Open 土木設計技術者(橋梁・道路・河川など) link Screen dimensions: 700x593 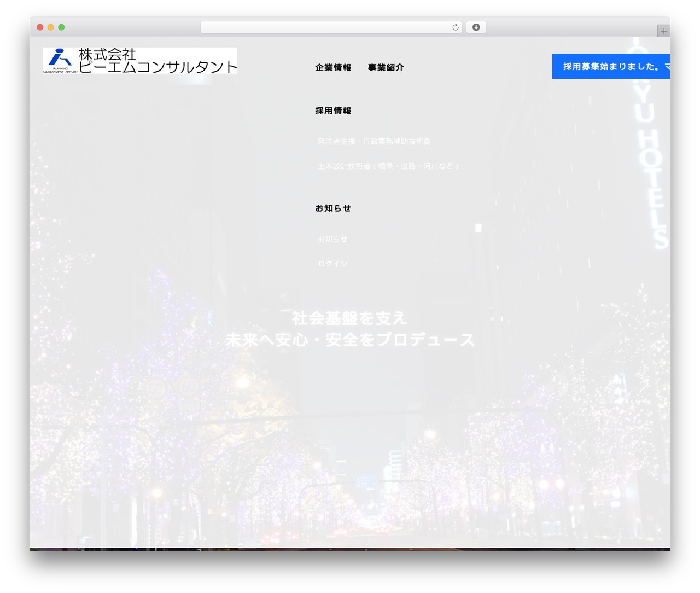coord(389,166)
